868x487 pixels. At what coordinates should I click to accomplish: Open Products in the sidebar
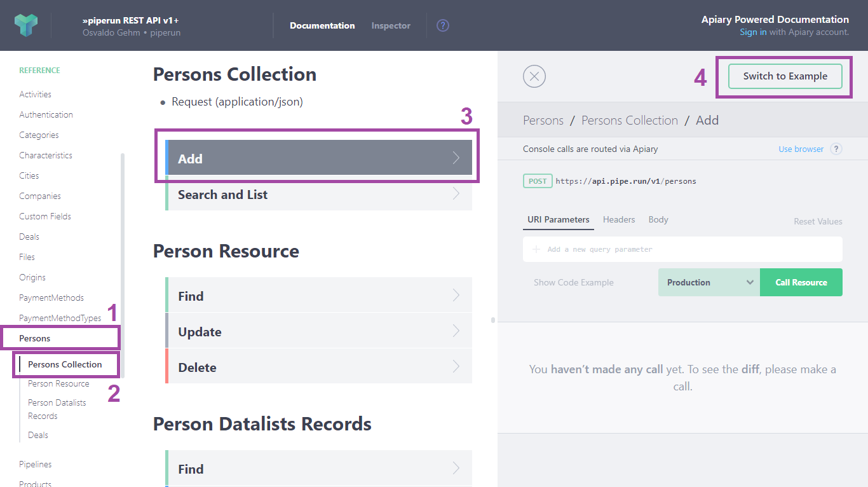(35, 484)
